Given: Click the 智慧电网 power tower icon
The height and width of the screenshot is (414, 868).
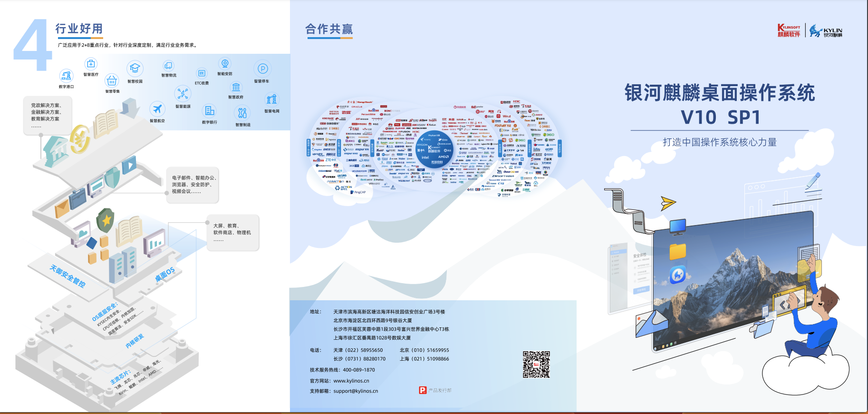Looking at the screenshot, I should (x=271, y=99).
